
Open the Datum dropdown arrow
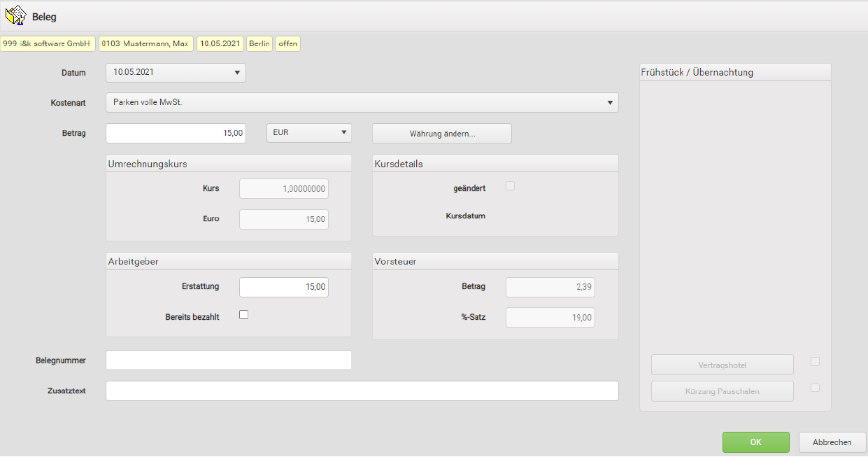coord(237,72)
